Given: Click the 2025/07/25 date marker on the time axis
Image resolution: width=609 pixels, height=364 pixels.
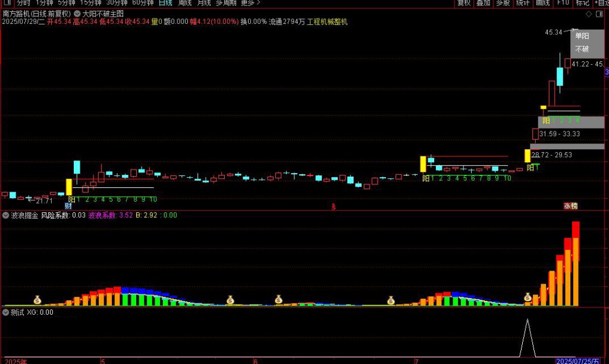Looking at the screenshot, I should [x=577, y=360].
